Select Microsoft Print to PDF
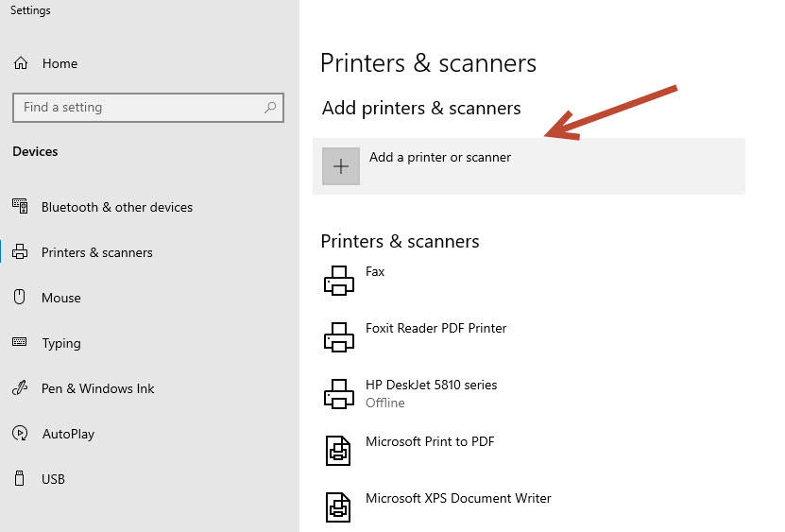The height and width of the screenshot is (532, 785). pyautogui.click(x=430, y=441)
